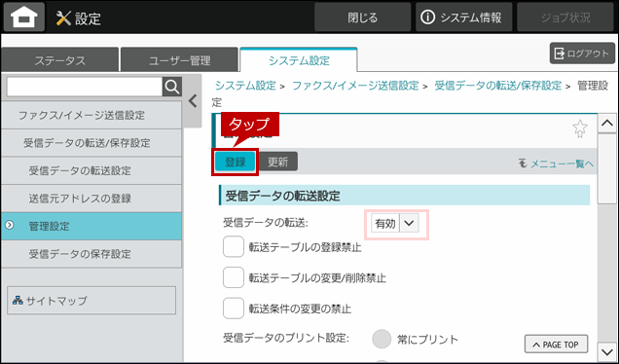Click 受信データの転送/保存設定 breadcrumb link

[497, 86]
